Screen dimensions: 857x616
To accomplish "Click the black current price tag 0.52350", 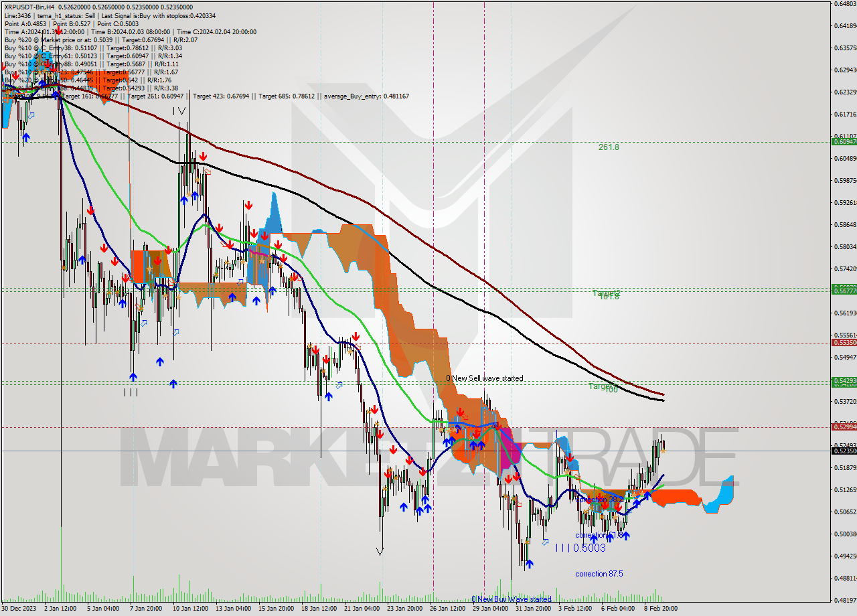I will [x=844, y=451].
